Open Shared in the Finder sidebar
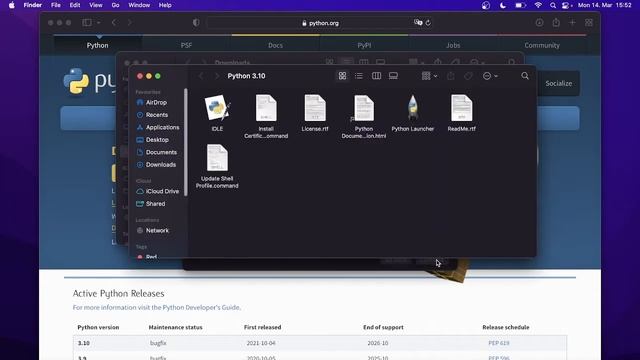Viewport: 640px width, 360px height. click(156, 204)
